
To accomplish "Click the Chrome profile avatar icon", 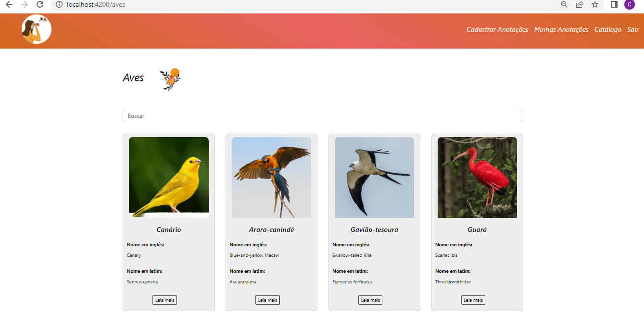I will [629, 5].
